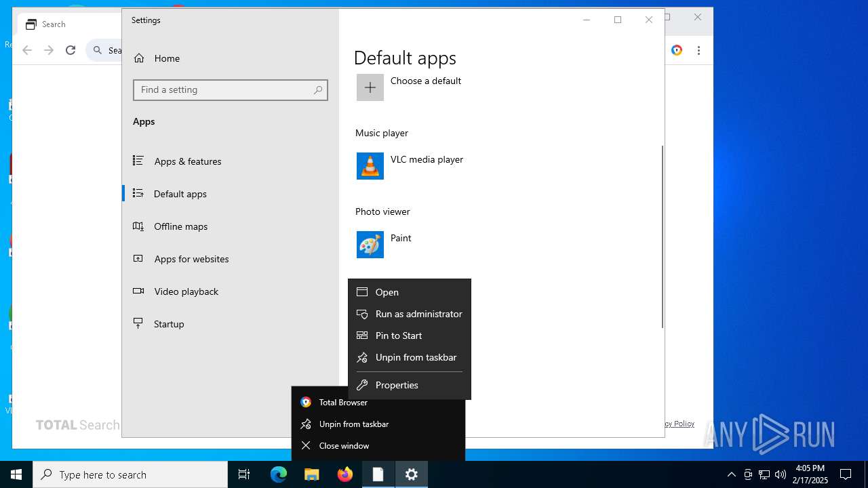Choose Unpin from taskbar in lower jump list

pos(378,424)
